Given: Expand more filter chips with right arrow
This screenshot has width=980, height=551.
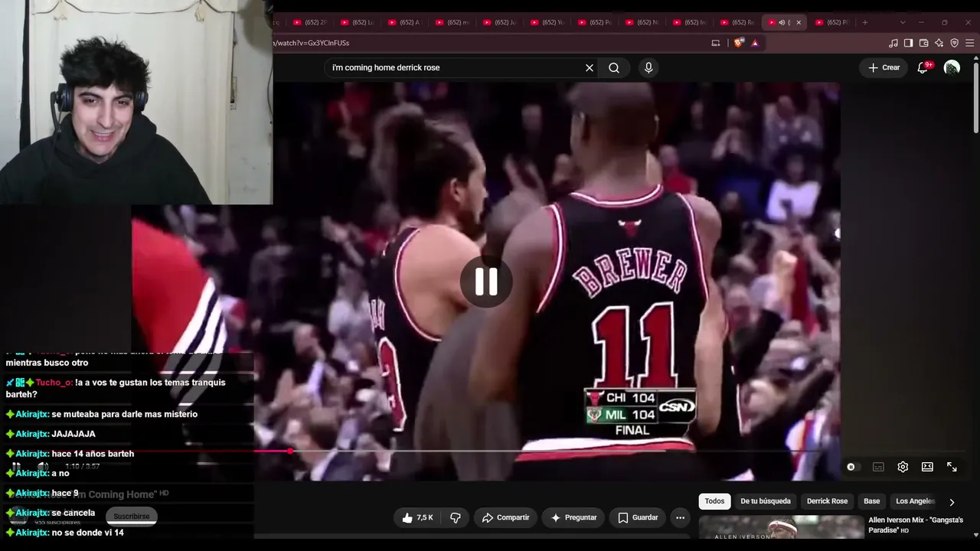Looking at the screenshot, I should click(952, 502).
